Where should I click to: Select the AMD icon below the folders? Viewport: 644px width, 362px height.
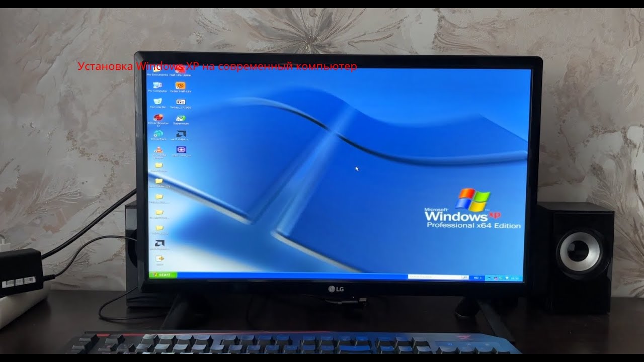click(x=159, y=244)
